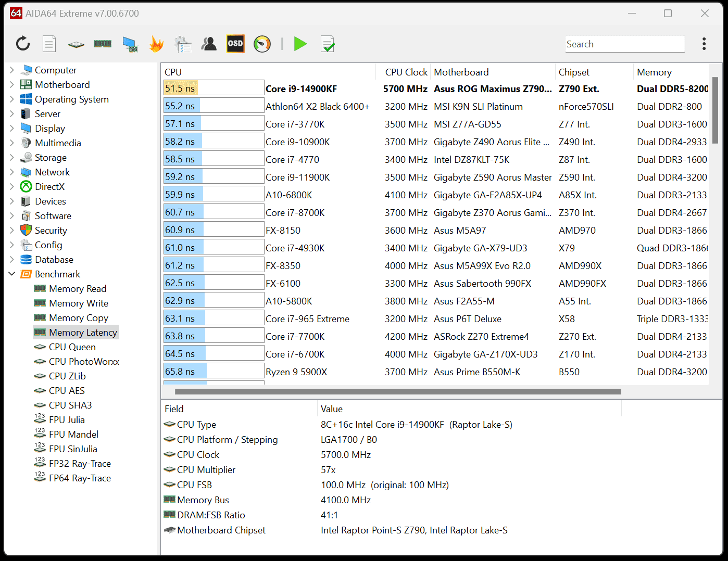Expand the Security tree node
Screen dimensions: 728x561
click(12, 230)
